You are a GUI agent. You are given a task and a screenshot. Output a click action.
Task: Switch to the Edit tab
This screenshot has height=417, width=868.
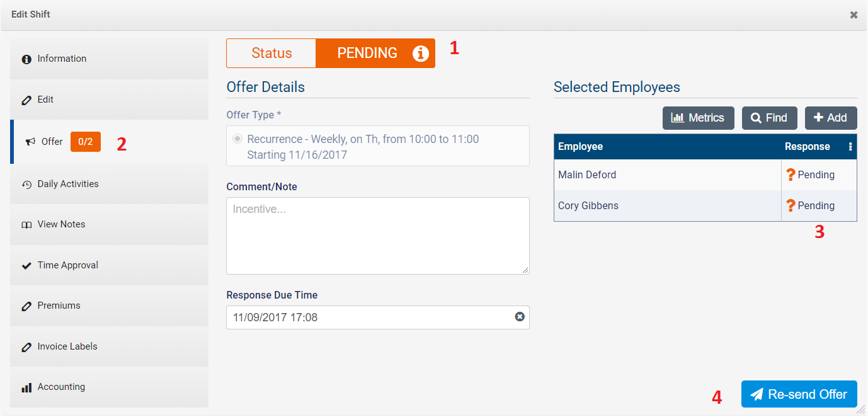click(45, 100)
